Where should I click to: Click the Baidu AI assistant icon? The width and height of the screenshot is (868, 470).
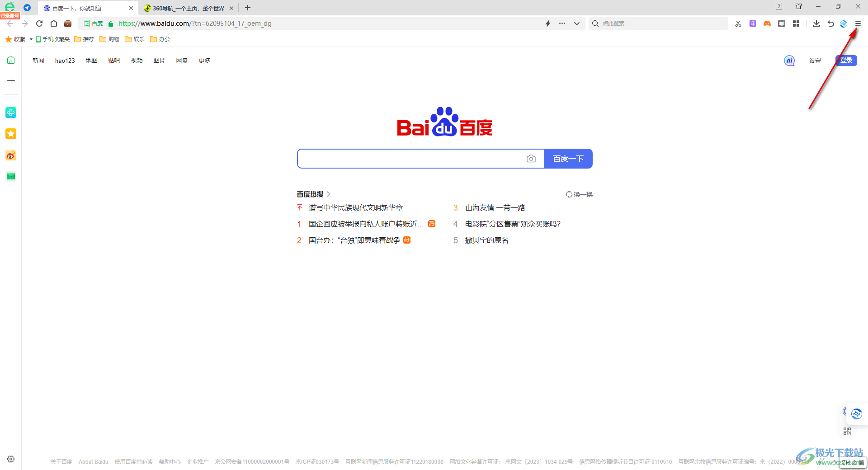789,61
